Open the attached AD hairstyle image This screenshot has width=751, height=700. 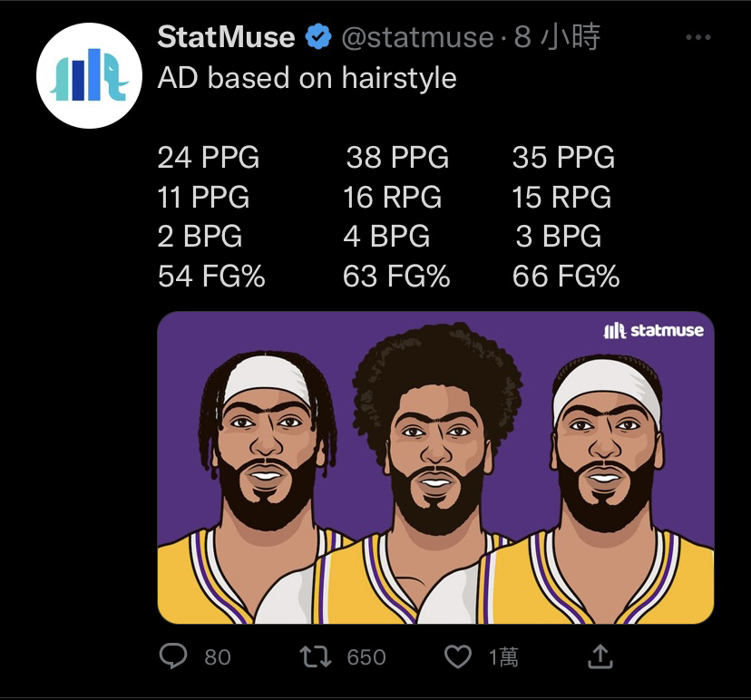(436, 468)
